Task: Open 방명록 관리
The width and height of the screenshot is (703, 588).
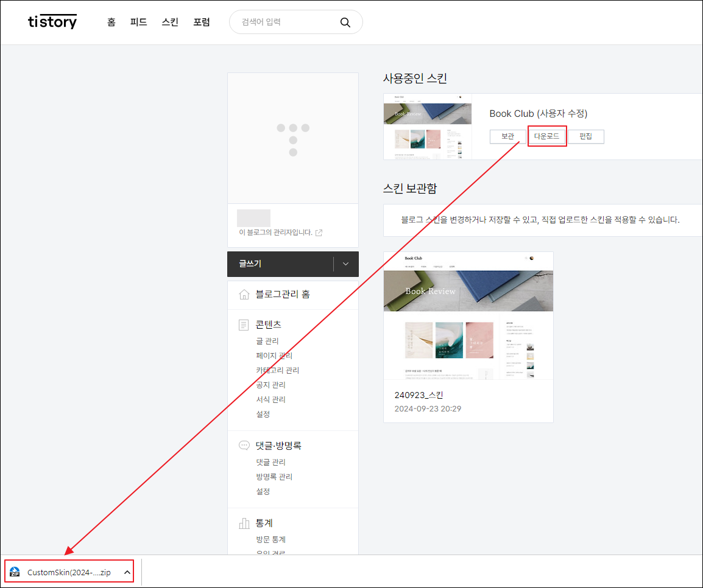Action: [274, 477]
